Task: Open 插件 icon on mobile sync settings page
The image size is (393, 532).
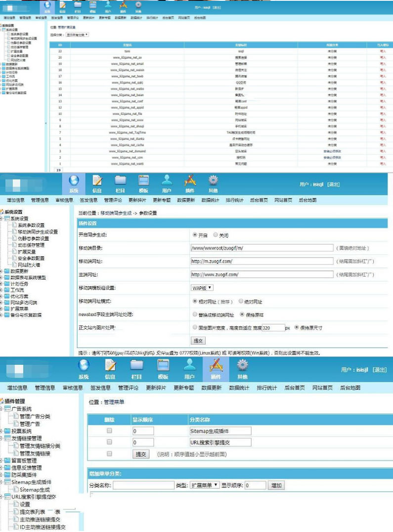Action: pos(190,183)
